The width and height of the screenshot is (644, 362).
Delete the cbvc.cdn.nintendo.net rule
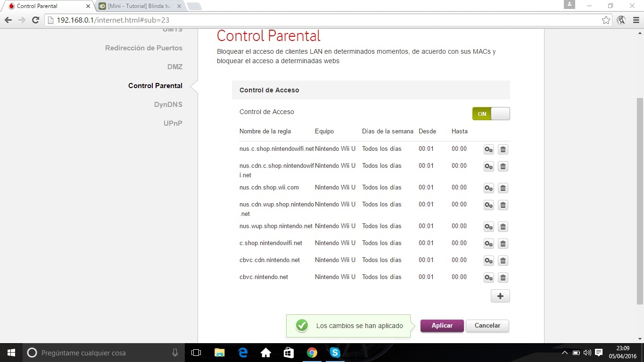(x=503, y=261)
